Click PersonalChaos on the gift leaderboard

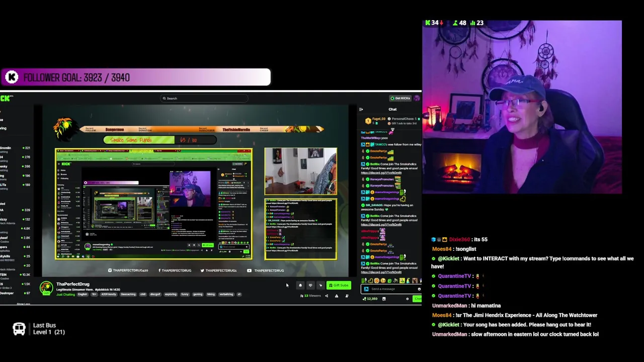(402, 119)
